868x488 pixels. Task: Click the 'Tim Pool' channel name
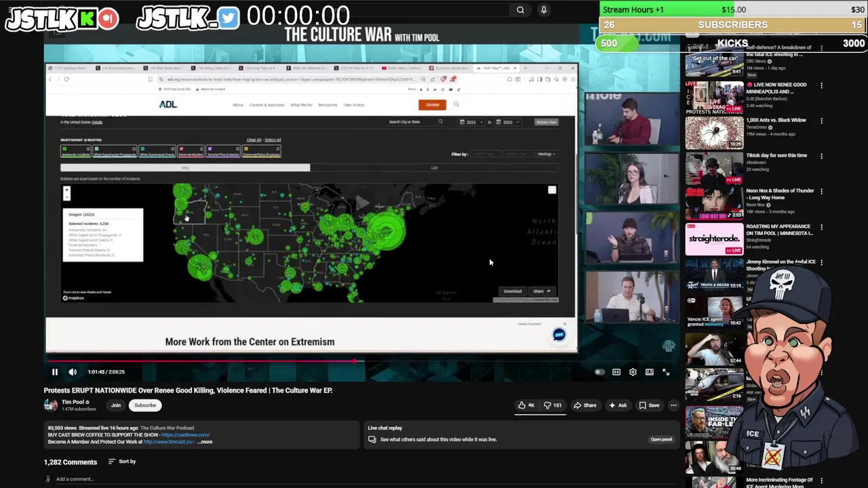73,402
